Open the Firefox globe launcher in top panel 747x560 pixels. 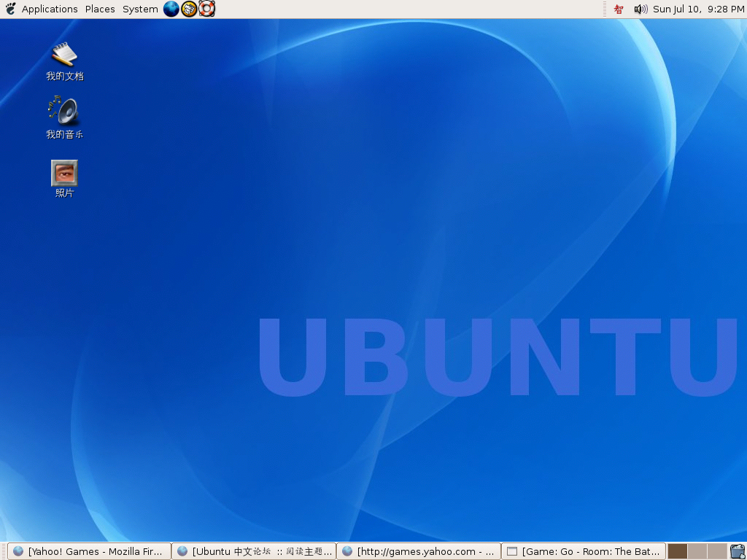pos(171,9)
